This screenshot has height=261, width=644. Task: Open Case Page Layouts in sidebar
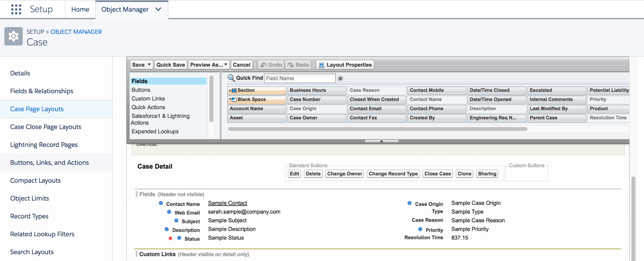point(37,109)
